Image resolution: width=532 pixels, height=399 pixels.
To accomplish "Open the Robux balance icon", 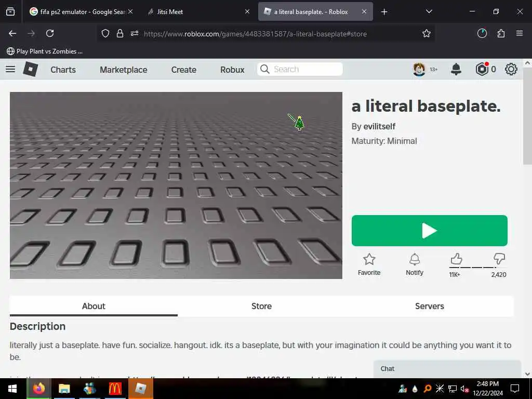I will click(x=482, y=69).
